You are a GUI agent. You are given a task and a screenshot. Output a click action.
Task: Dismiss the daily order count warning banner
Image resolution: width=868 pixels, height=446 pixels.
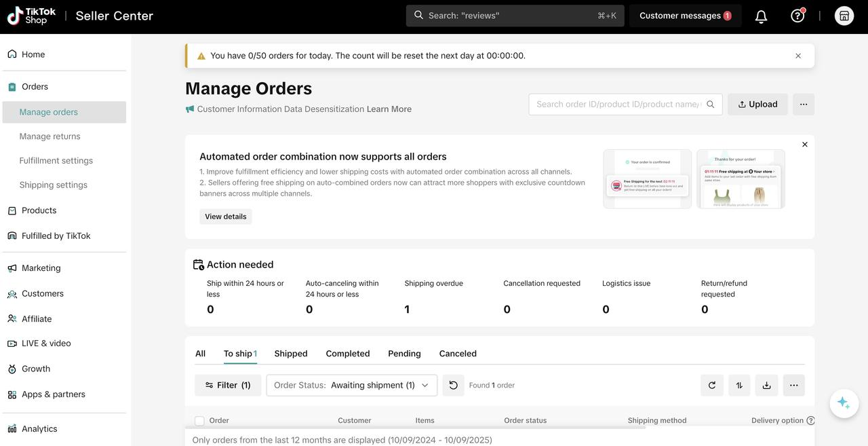click(x=798, y=56)
